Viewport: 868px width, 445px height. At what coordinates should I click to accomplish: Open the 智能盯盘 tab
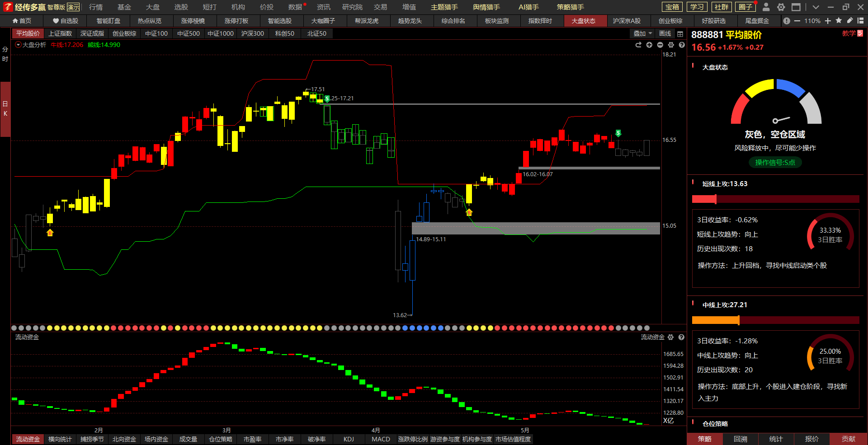(108, 21)
